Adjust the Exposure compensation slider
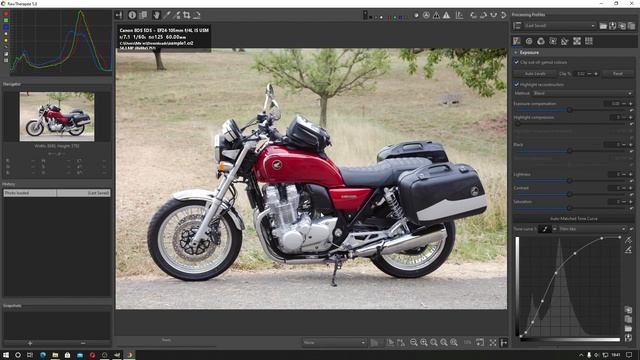This screenshot has height=360, width=640. [569, 110]
